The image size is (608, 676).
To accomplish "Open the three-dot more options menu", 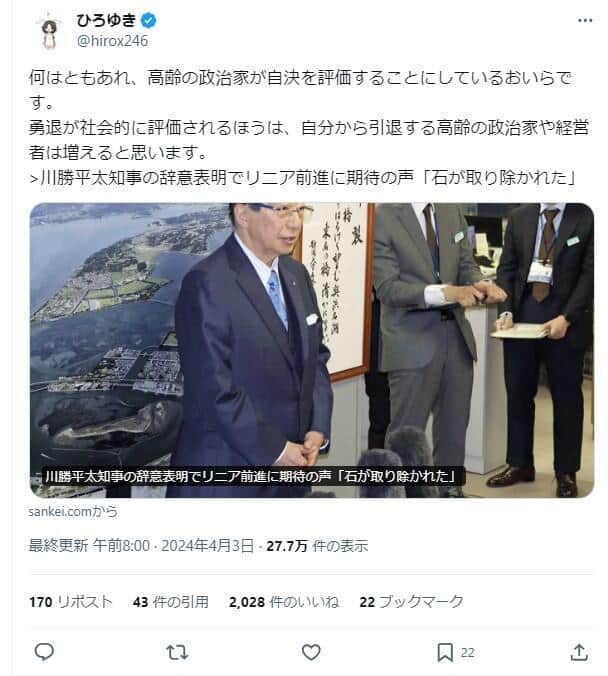I will coord(585,20).
